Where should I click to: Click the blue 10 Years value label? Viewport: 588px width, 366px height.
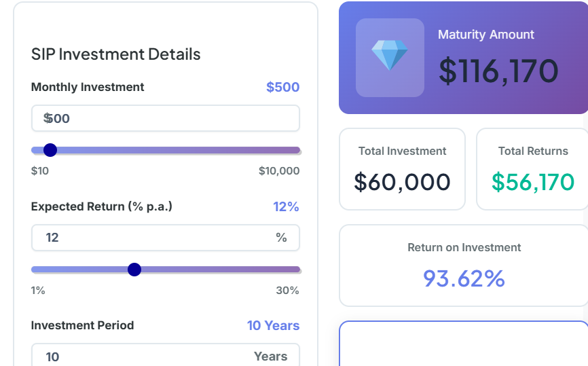pyautogui.click(x=273, y=325)
